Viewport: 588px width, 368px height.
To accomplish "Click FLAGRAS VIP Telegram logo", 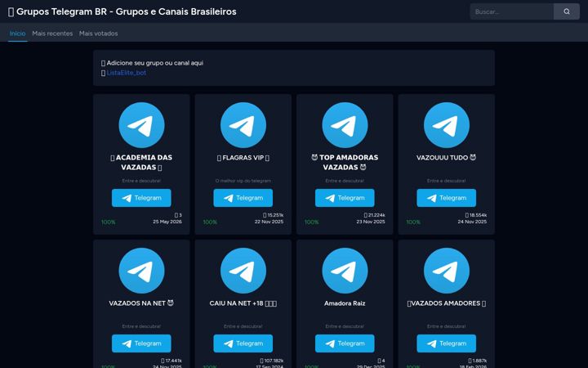I will coord(243,125).
